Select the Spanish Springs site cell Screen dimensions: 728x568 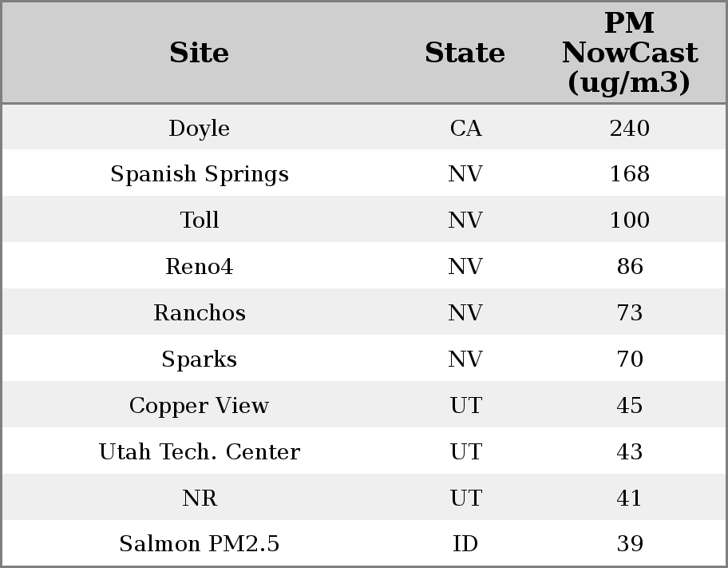(x=199, y=174)
